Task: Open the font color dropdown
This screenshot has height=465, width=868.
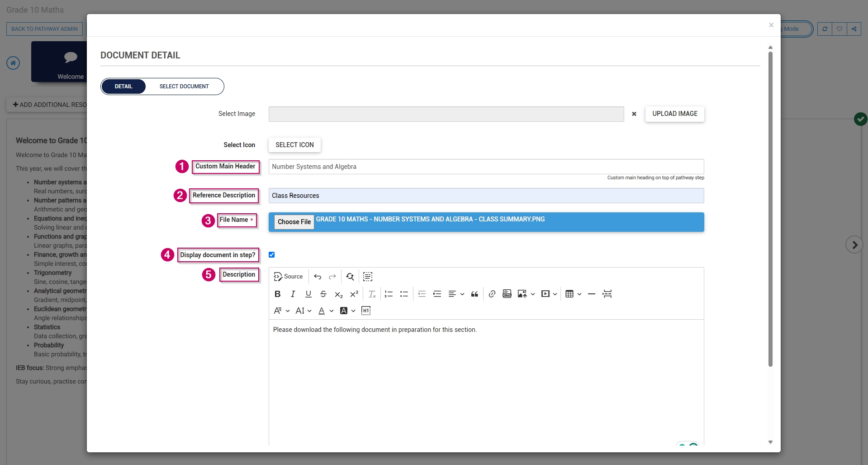Action: tap(326, 311)
